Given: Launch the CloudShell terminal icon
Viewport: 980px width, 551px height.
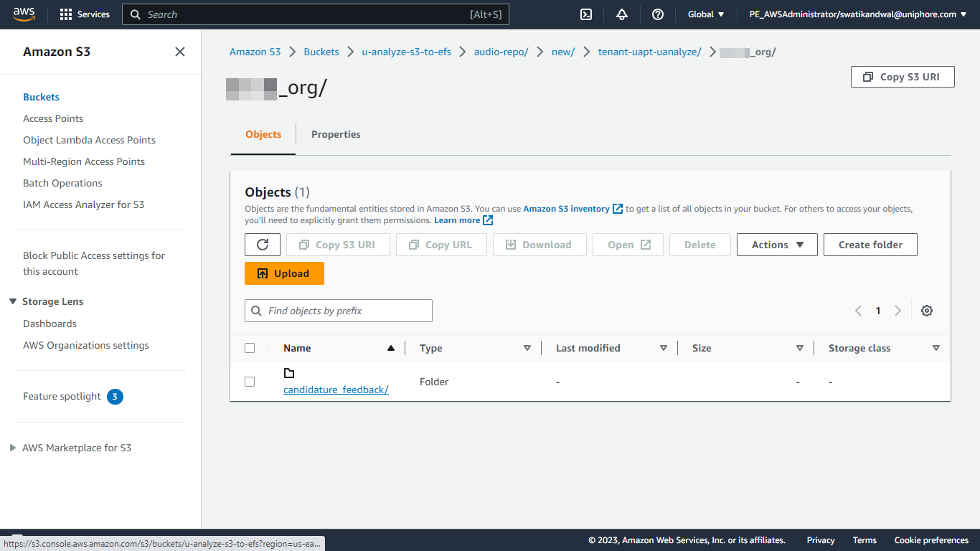Looking at the screenshot, I should coord(586,14).
